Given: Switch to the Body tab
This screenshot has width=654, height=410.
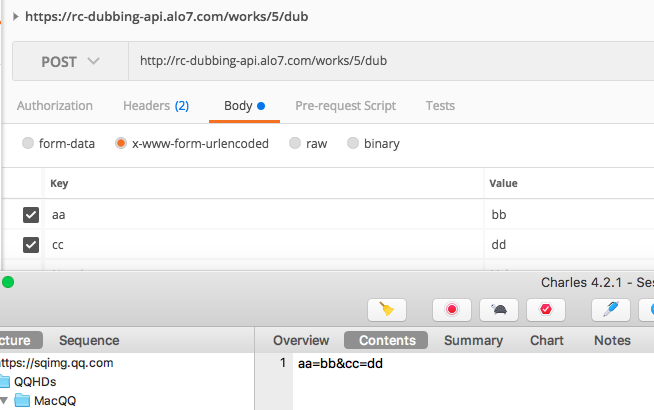Looking at the screenshot, I should click(244, 106).
